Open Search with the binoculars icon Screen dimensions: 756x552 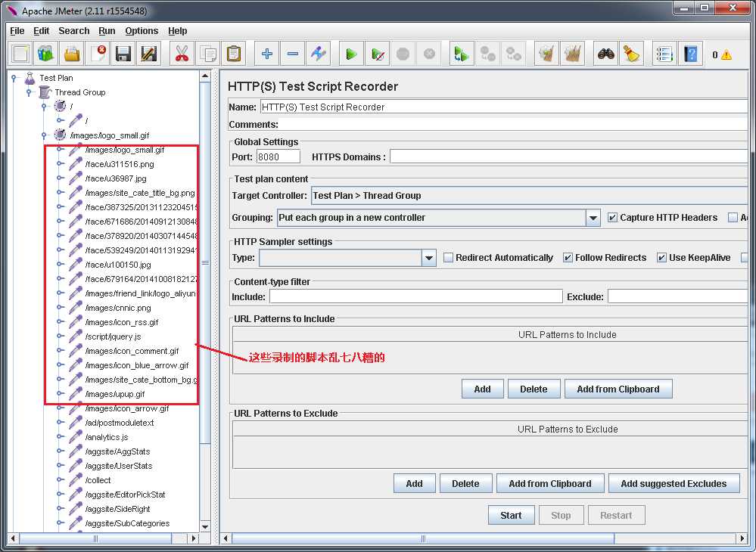click(x=605, y=54)
